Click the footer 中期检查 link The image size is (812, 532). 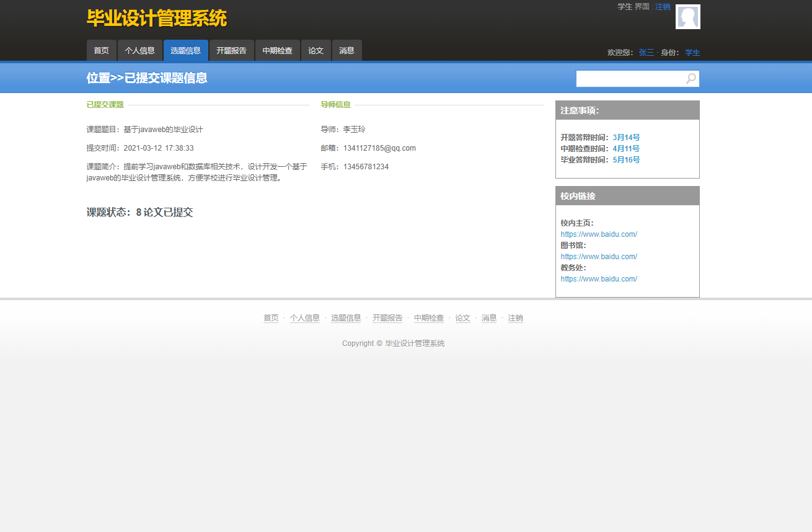click(429, 318)
